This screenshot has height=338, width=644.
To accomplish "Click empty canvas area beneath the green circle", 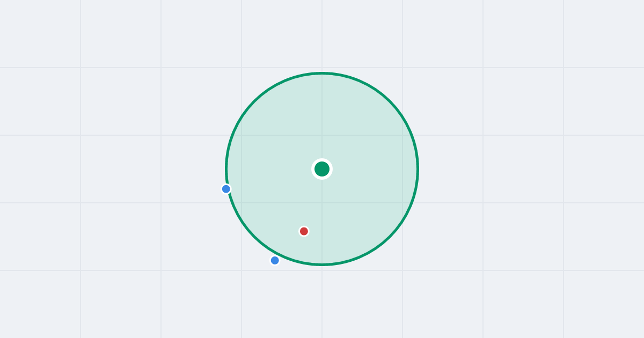I will 322,303.
